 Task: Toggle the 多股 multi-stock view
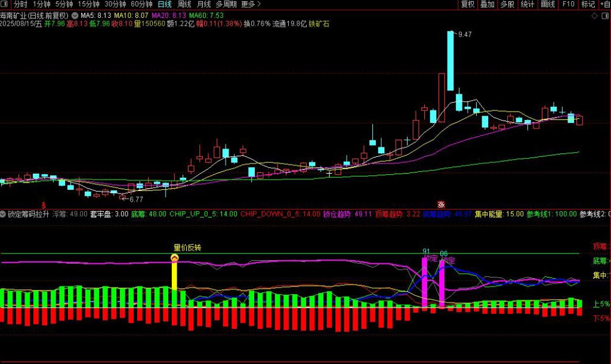(x=507, y=4)
